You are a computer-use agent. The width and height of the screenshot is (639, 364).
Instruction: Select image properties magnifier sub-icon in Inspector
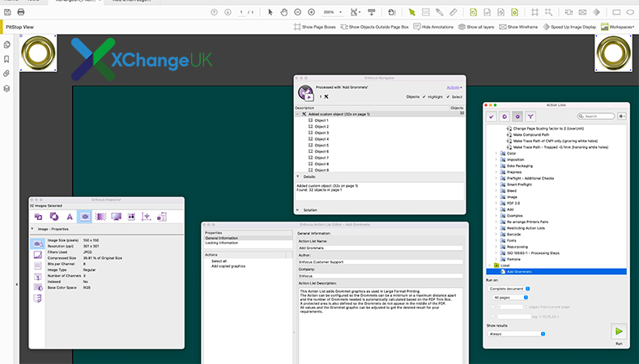coord(37,243)
